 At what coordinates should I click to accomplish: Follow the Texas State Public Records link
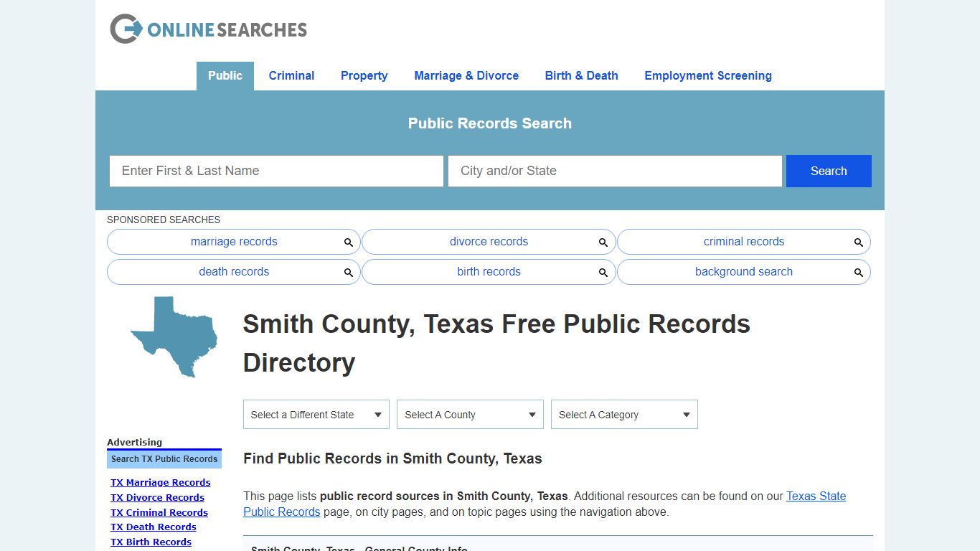pos(816,496)
